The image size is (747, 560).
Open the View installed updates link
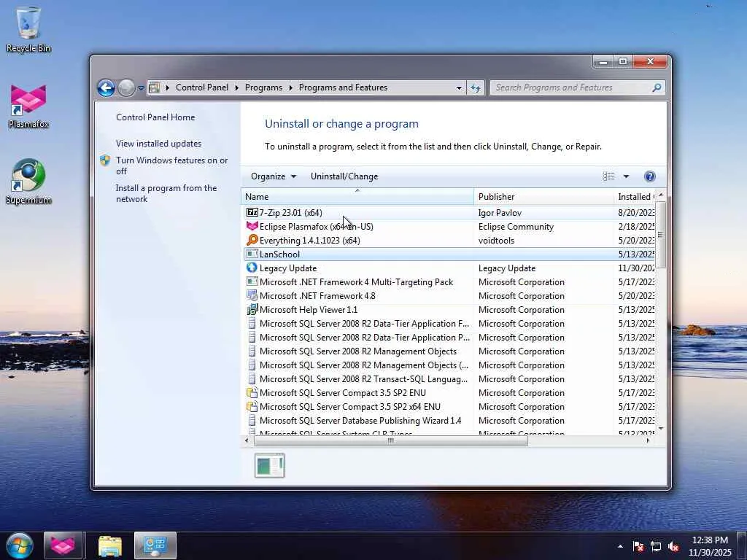(158, 144)
